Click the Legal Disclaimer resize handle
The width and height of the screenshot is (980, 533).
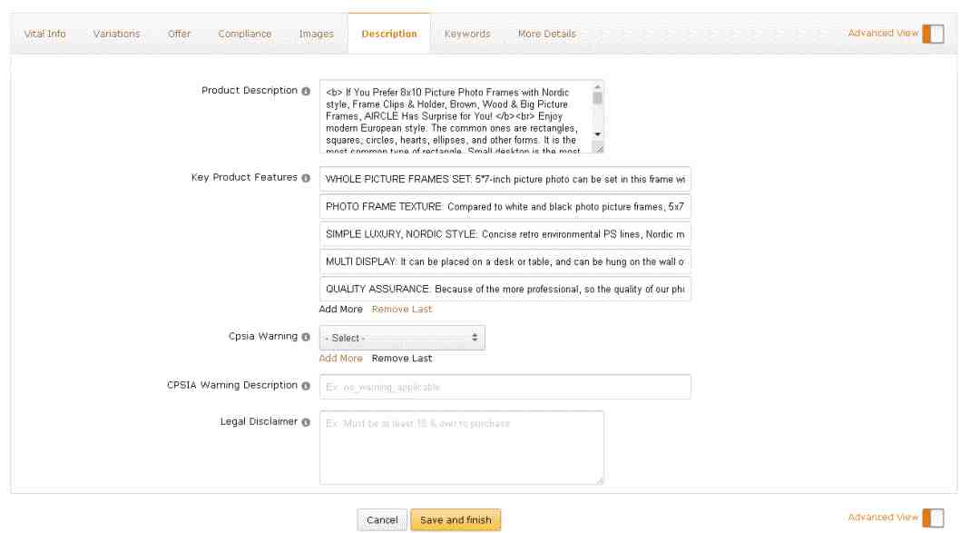click(x=600, y=480)
